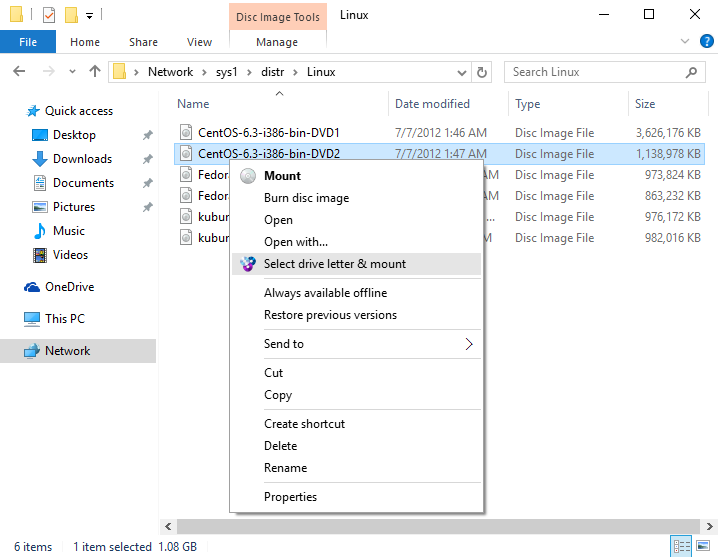Open the Manage ribbon tab

[x=277, y=42]
